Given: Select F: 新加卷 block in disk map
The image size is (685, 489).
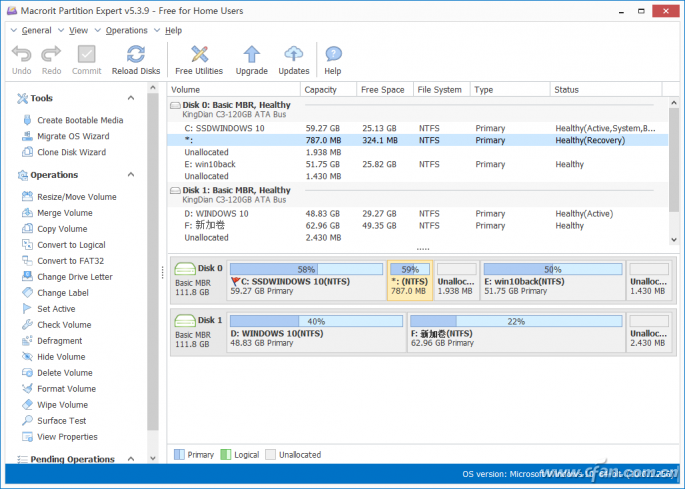Looking at the screenshot, I should coord(516,332).
